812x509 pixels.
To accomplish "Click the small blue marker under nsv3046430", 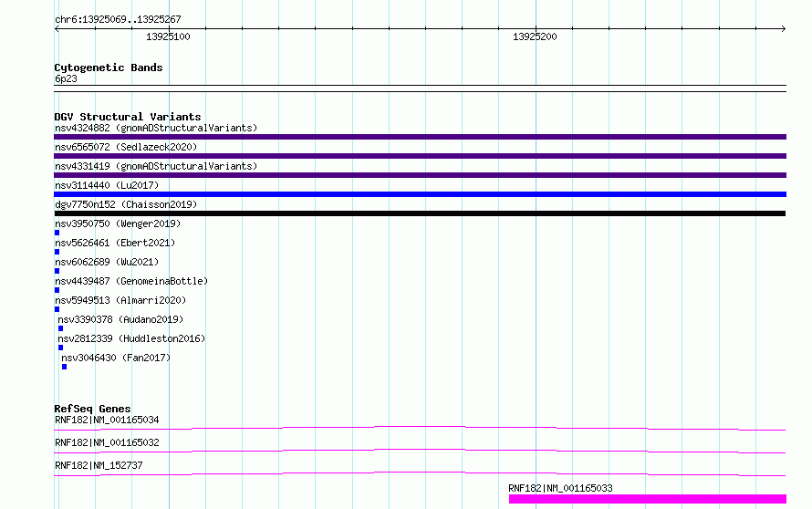I will (64, 367).
